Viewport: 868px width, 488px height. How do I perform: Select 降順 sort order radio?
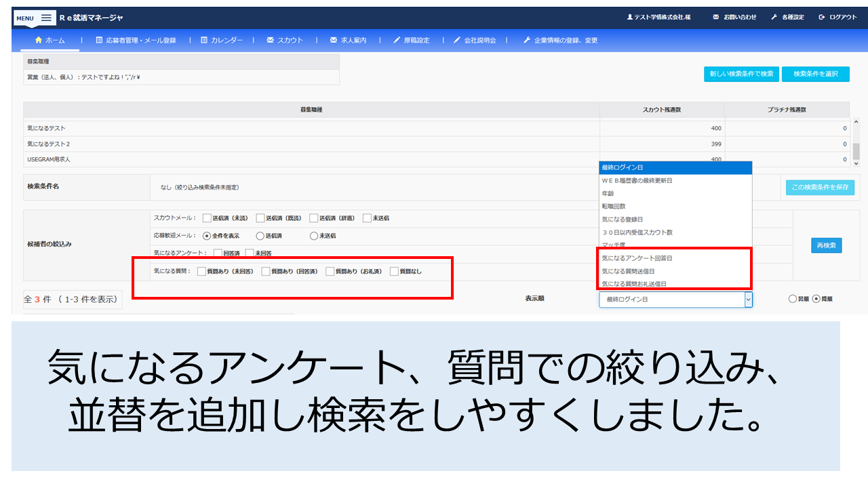816,299
